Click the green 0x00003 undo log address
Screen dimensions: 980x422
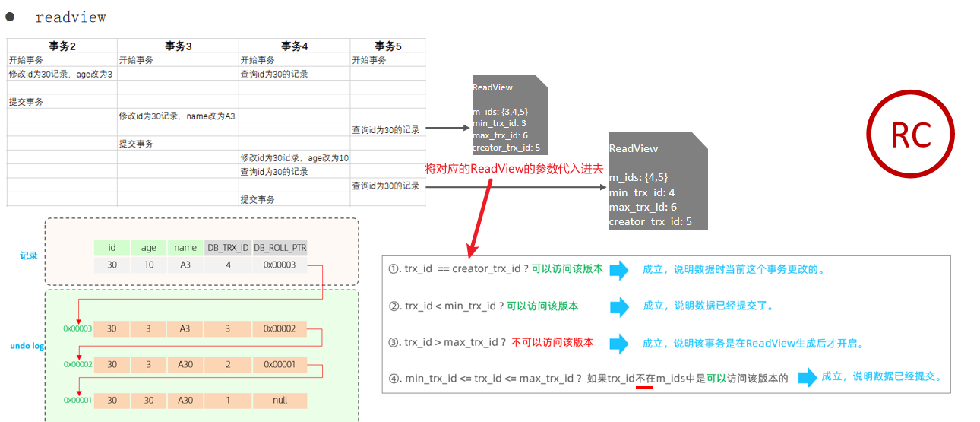click(77, 329)
